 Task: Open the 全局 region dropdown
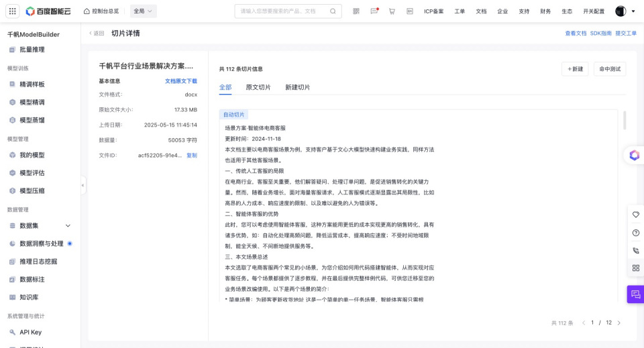click(x=142, y=11)
